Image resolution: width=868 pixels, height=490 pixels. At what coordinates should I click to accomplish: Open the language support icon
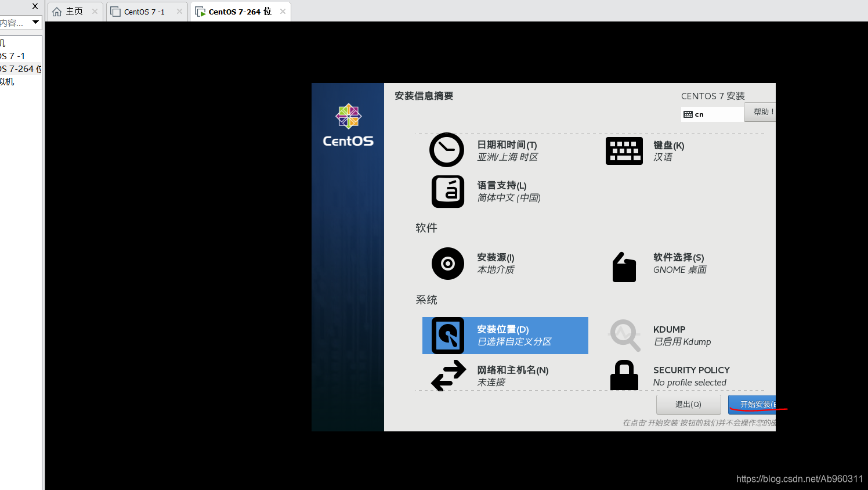click(448, 192)
